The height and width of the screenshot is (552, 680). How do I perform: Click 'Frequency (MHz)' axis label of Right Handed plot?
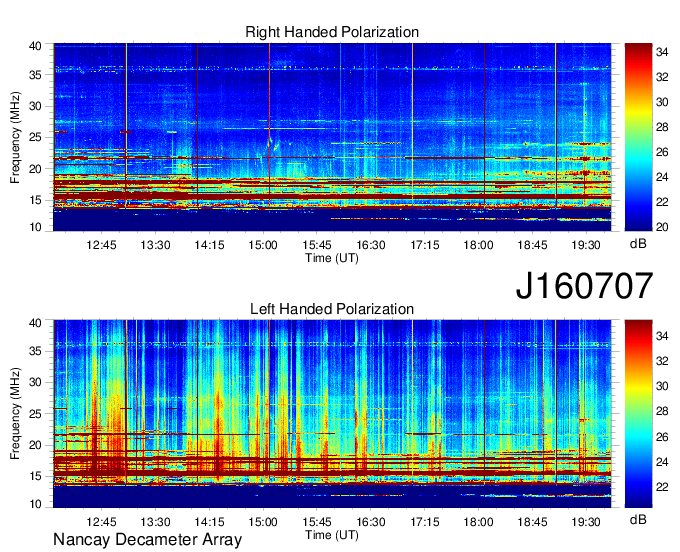point(15,137)
